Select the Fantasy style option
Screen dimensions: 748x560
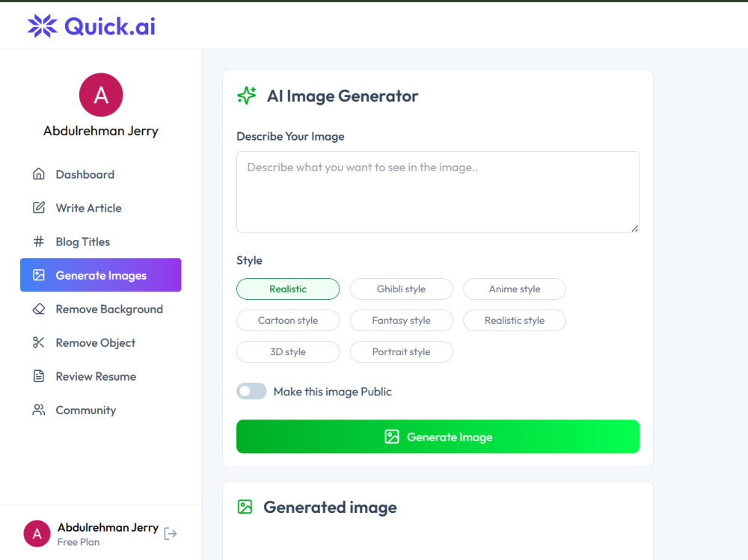[401, 321]
